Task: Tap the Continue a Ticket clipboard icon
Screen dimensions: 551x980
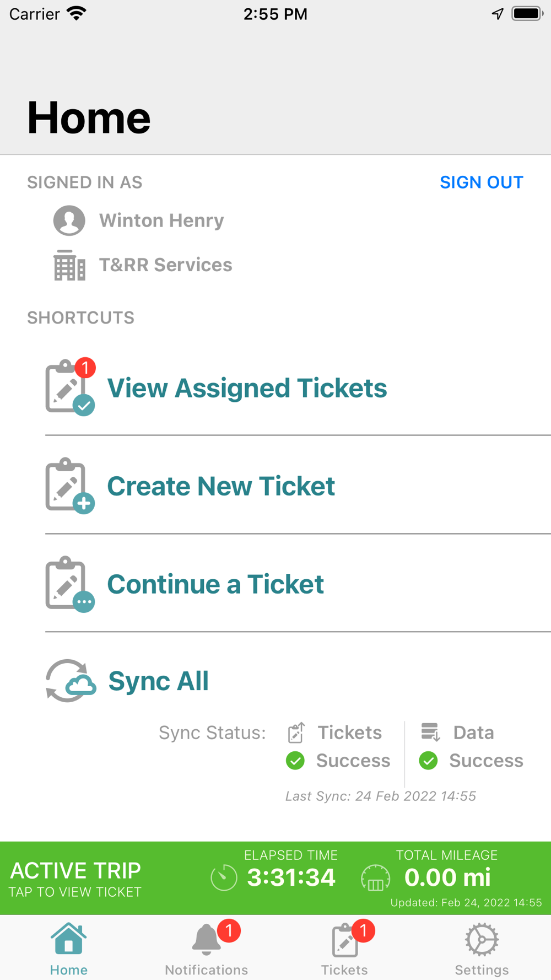Action: tap(70, 584)
